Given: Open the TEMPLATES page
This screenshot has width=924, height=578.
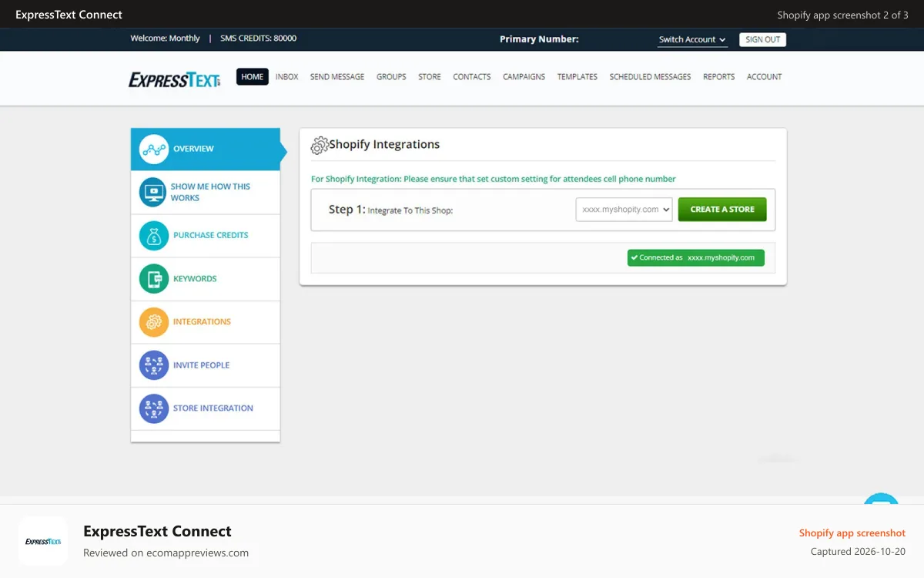Looking at the screenshot, I should click(577, 77).
